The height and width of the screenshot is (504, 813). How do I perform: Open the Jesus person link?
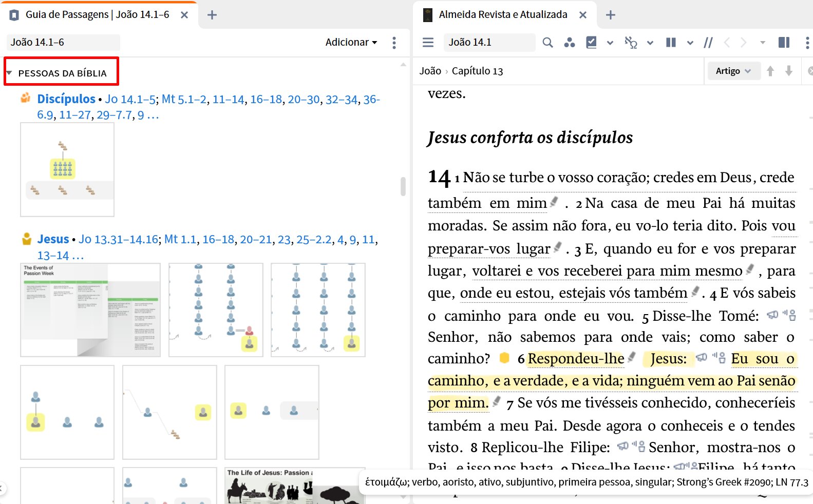tap(53, 239)
